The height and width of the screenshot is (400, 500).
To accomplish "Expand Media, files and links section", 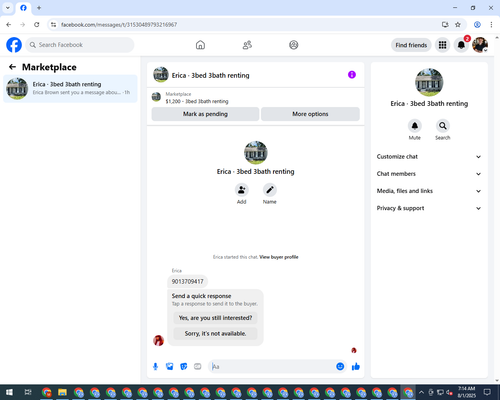I will (x=429, y=191).
